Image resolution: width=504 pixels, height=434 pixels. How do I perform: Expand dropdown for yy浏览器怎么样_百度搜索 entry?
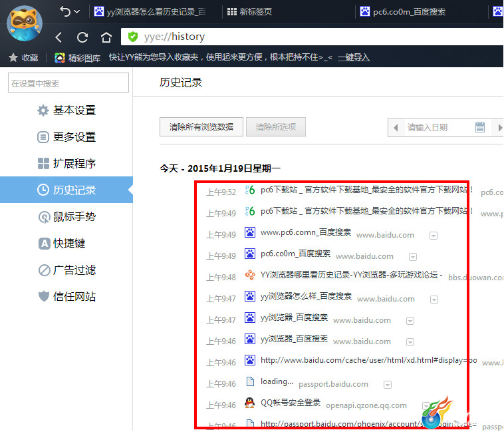tap(434, 300)
